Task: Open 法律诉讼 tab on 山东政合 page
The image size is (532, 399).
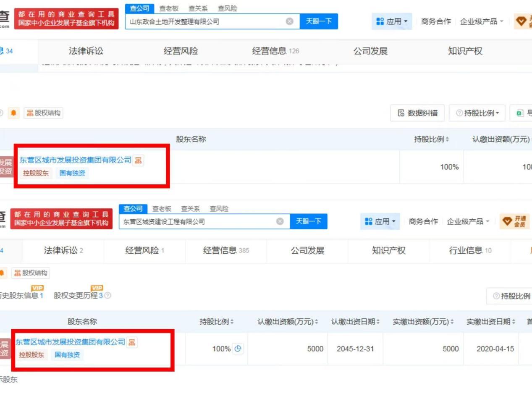Action: click(x=86, y=51)
